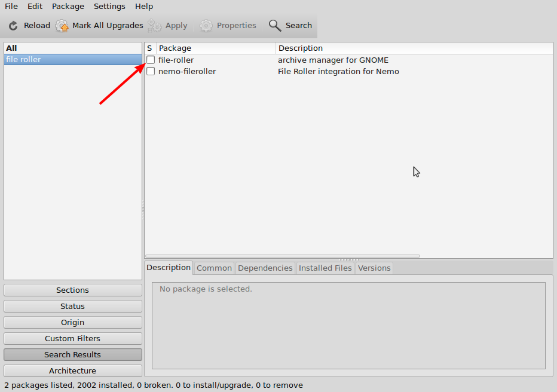The height and width of the screenshot is (392, 557).
Task: Click the Reload circular arrow icon
Action: coord(13,26)
